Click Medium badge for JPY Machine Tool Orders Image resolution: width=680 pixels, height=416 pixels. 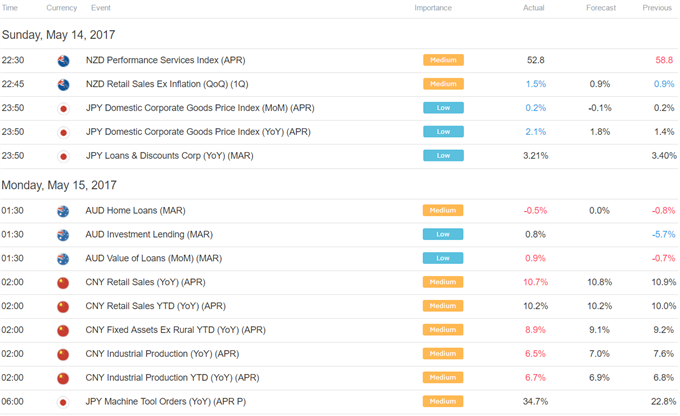pos(443,401)
